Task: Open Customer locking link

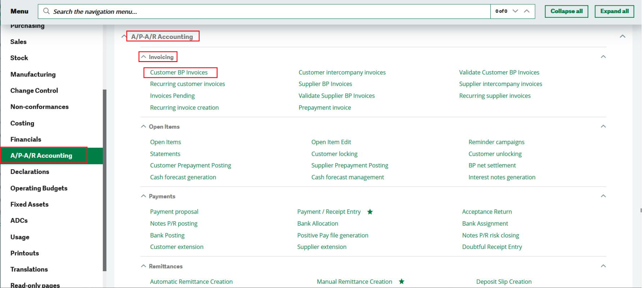Action: point(334,154)
